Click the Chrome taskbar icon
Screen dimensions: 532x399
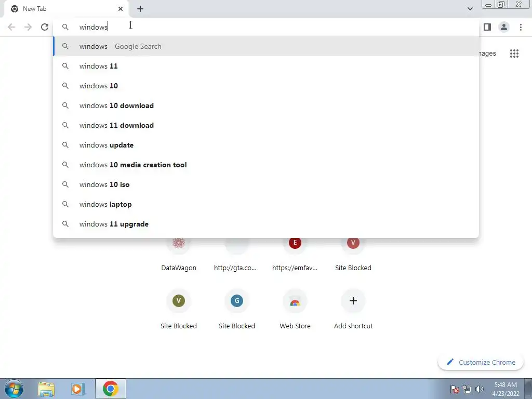tap(111, 389)
